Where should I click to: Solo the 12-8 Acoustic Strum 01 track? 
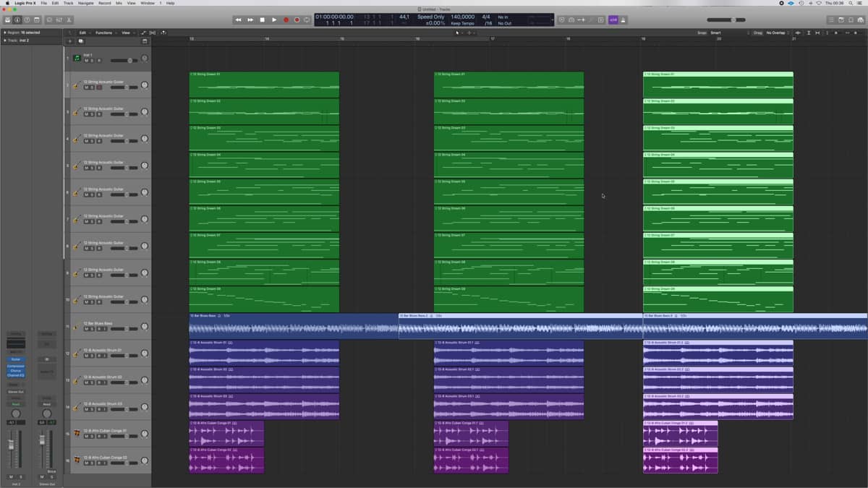tap(92, 356)
